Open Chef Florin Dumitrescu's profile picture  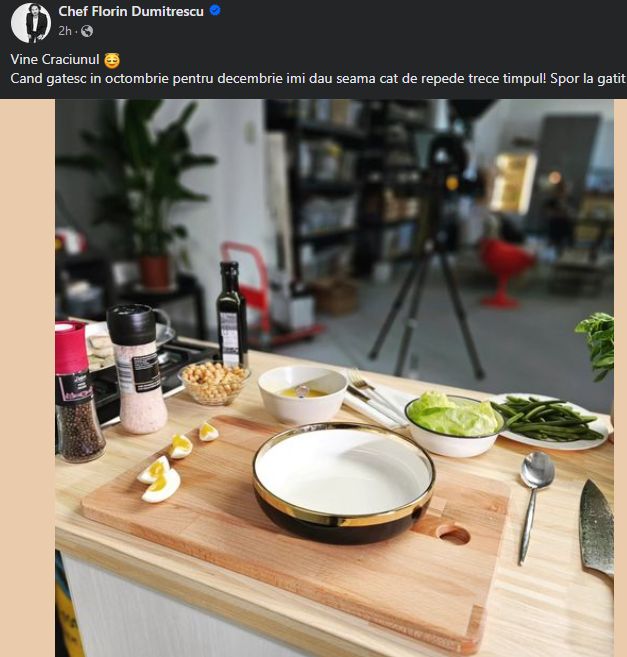[31, 23]
